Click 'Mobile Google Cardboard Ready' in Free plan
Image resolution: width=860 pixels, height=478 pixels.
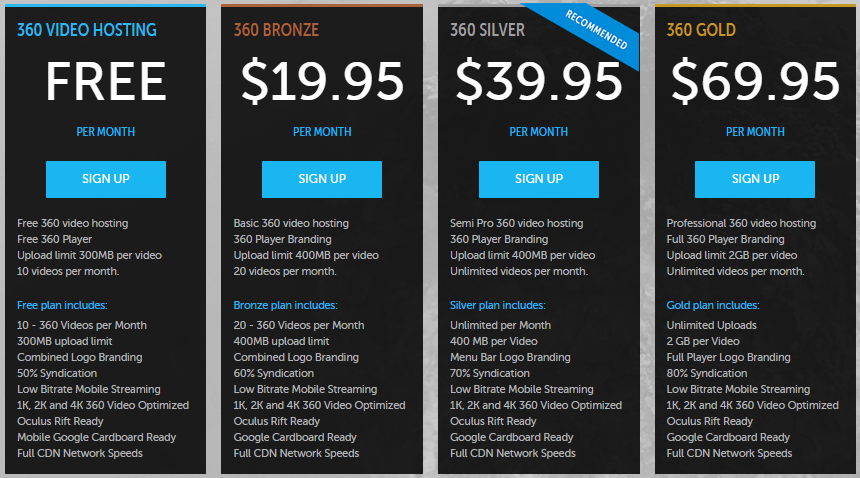(x=97, y=437)
